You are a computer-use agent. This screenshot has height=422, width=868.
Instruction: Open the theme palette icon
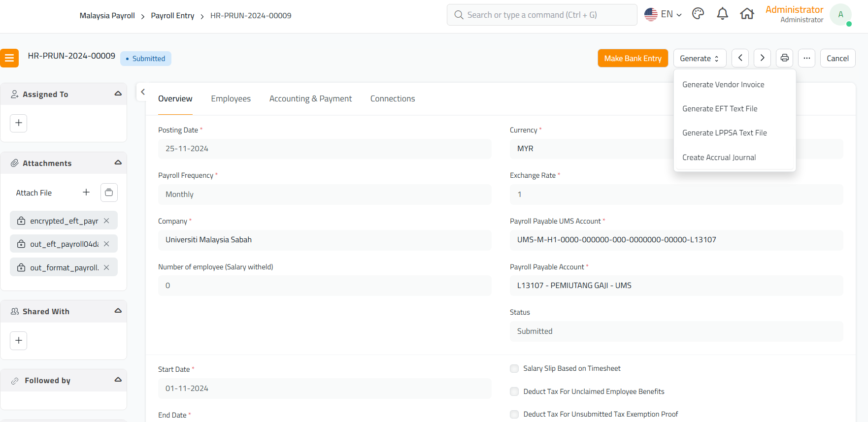click(698, 14)
